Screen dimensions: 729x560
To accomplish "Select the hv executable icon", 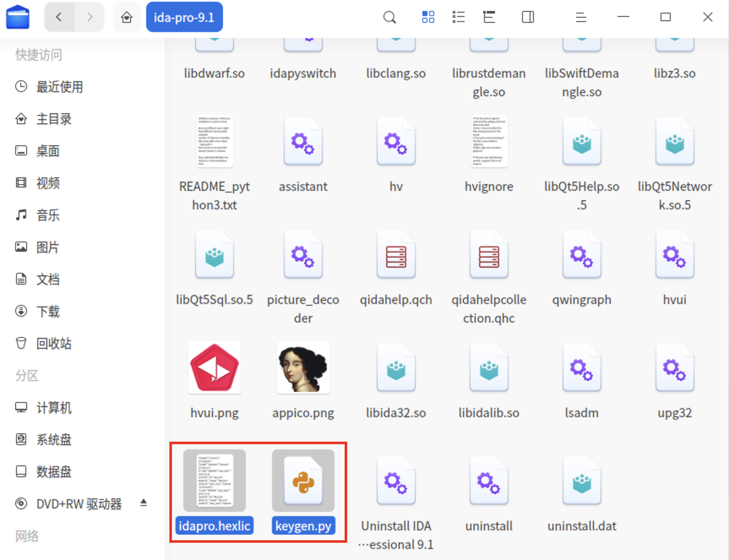I will (396, 141).
